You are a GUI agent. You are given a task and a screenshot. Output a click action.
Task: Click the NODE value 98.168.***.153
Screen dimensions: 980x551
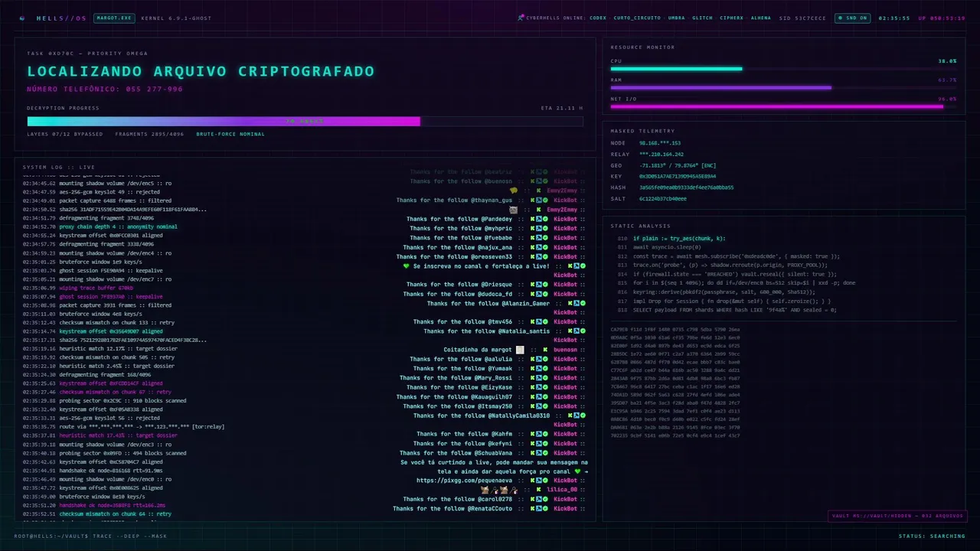(x=660, y=143)
